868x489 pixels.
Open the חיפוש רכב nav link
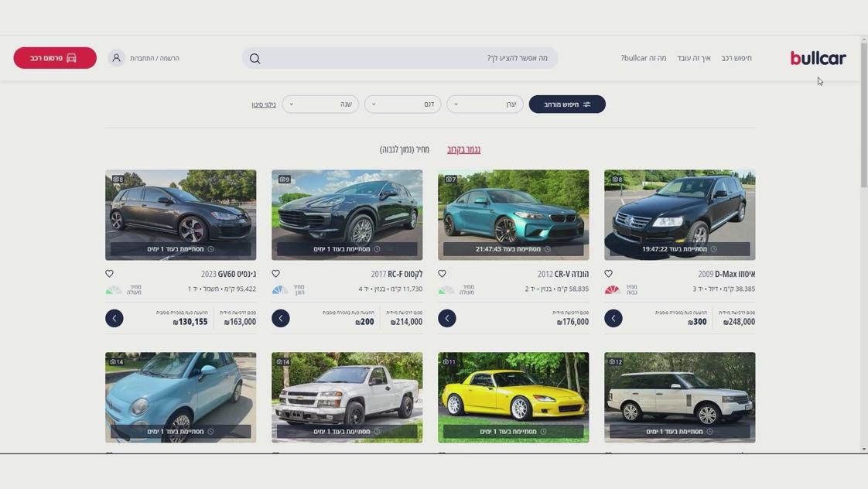pos(736,58)
